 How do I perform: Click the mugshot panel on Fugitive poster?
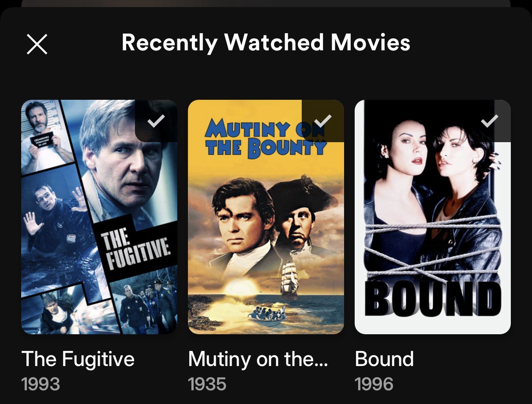[x=46, y=137]
